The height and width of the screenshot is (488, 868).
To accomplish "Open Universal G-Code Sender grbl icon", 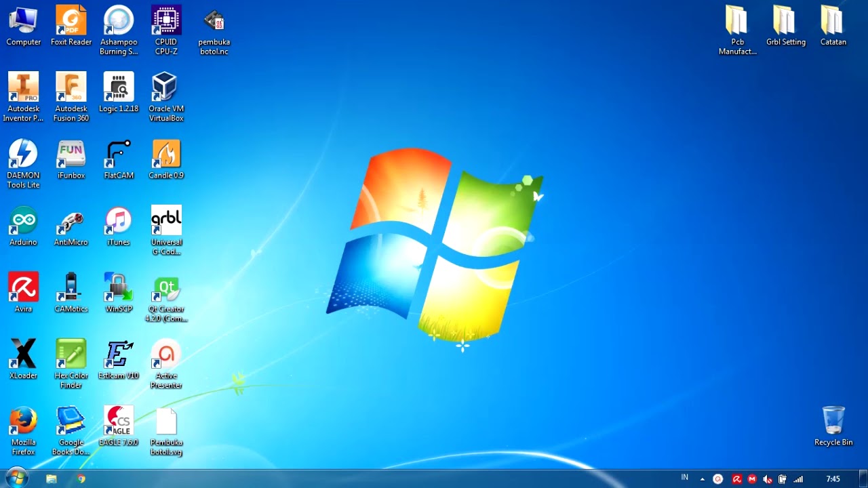I will pyautogui.click(x=166, y=230).
